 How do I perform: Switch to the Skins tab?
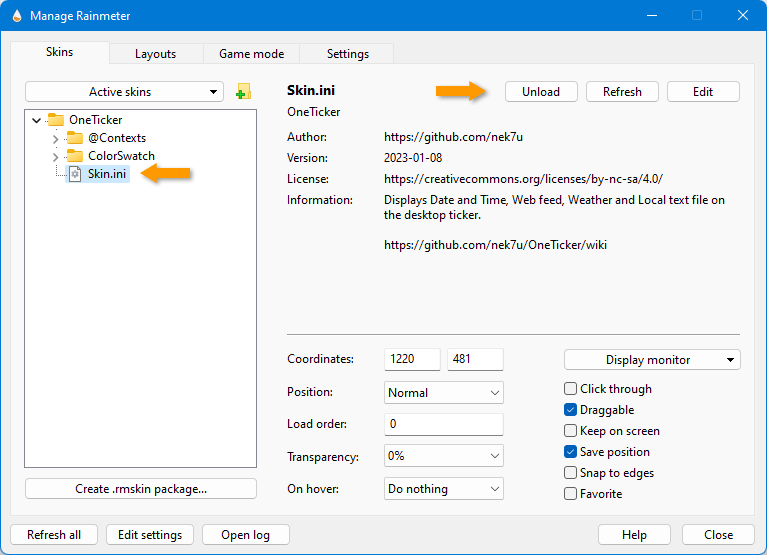tap(60, 52)
